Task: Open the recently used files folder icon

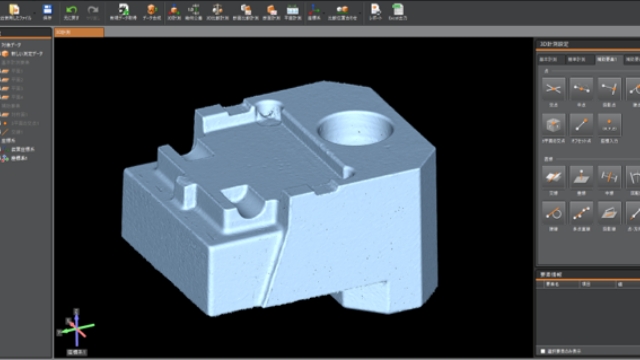Action: (14, 9)
